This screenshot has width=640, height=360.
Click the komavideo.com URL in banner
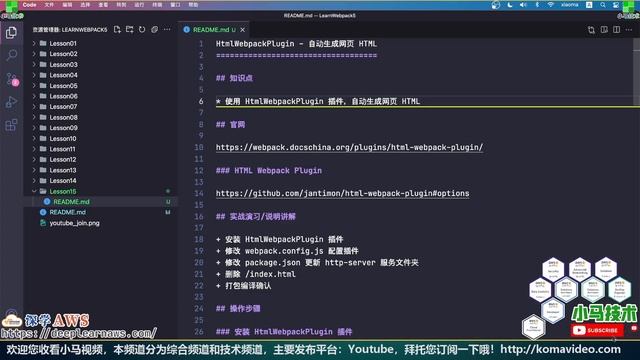(x=560, y=349)
